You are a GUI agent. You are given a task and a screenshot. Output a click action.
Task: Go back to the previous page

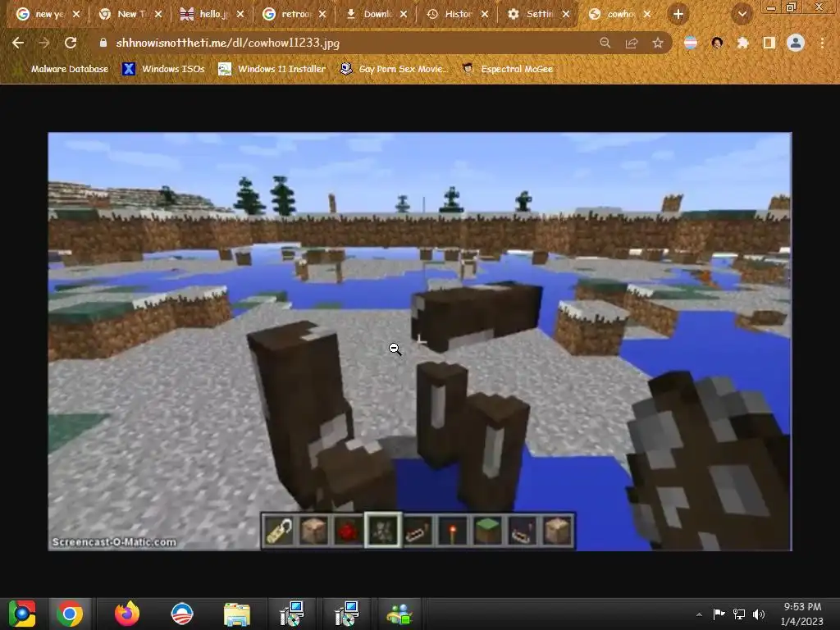pos(18,43)
